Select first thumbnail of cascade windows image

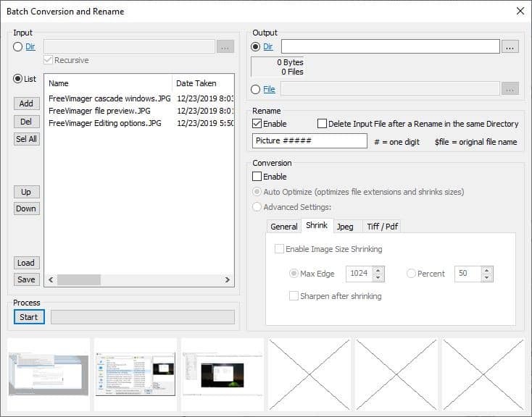(x=49, y=374)
